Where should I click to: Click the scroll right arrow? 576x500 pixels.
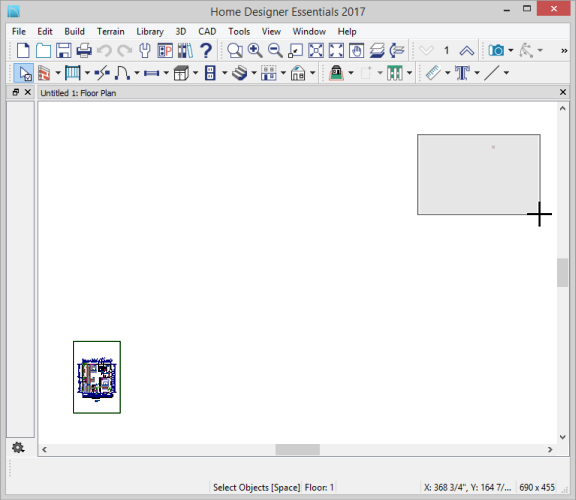coord(550,449)
